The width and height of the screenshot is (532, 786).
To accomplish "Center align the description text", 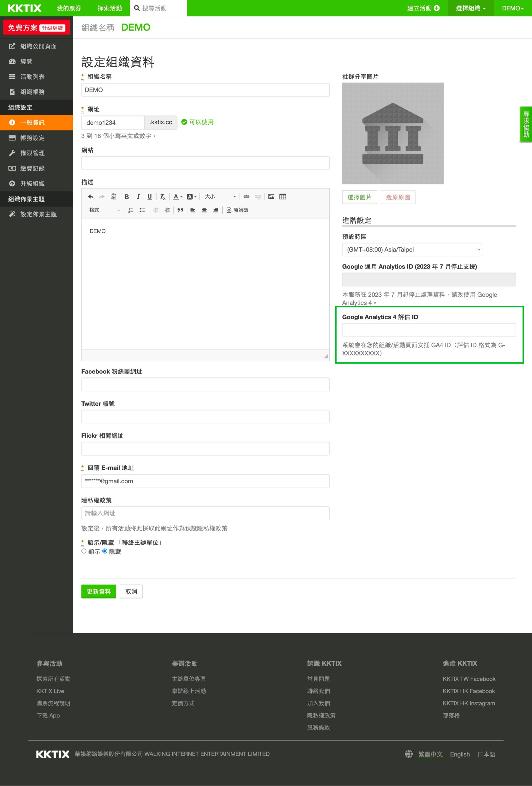I will point(204,210).
